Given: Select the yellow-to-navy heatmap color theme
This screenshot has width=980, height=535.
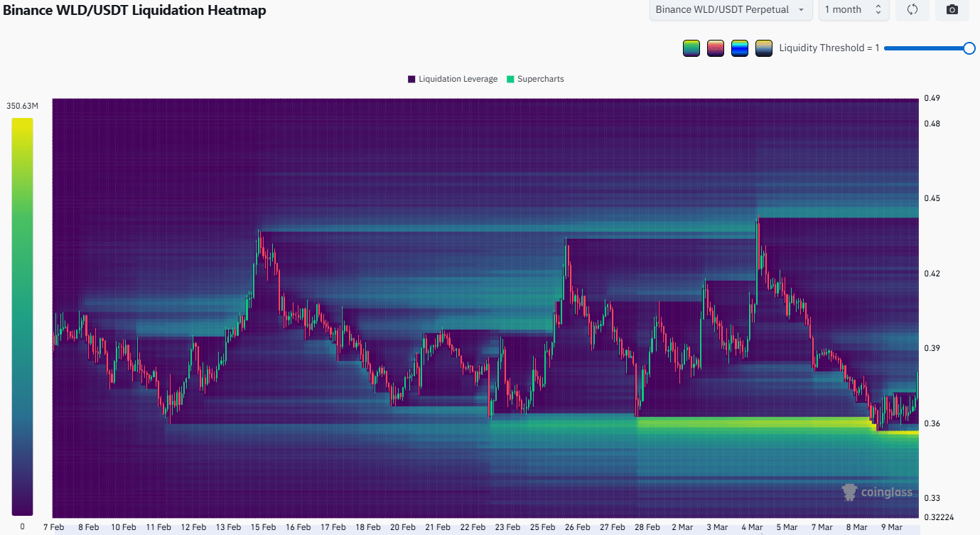Looking at the screenshot, I should [x=764, y=48].
